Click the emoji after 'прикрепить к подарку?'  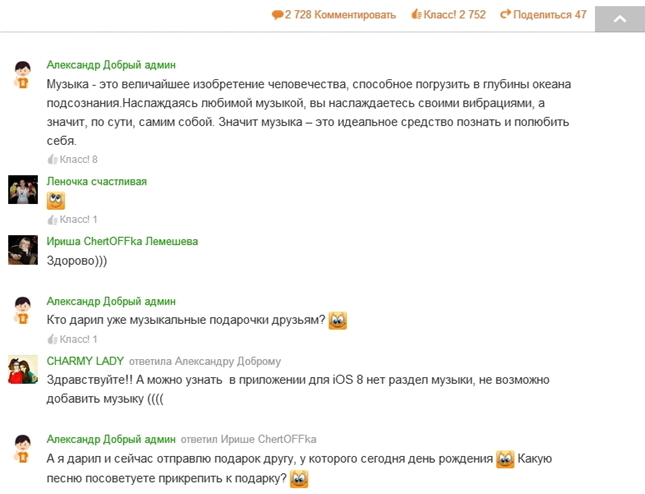click(299, 479)
